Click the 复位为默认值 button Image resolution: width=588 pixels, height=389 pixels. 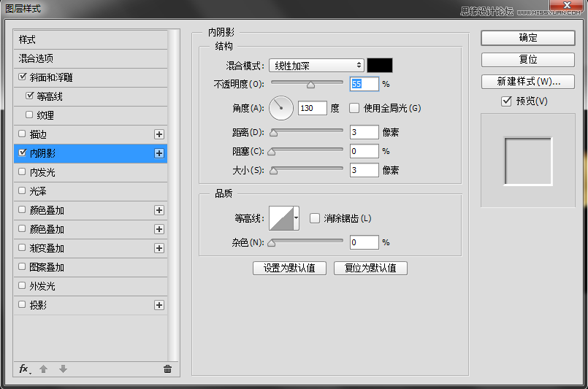[370, 269]
